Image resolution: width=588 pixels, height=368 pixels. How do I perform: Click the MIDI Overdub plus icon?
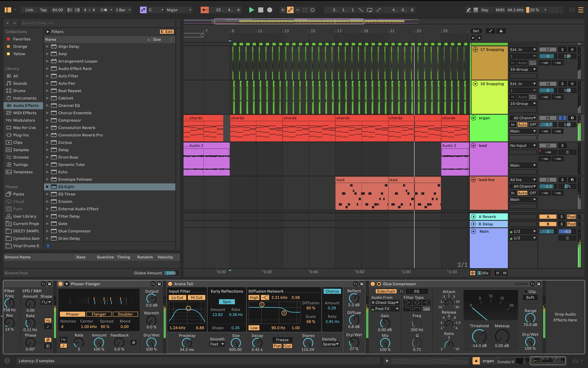pyautogui.click(x=283, y=10)
